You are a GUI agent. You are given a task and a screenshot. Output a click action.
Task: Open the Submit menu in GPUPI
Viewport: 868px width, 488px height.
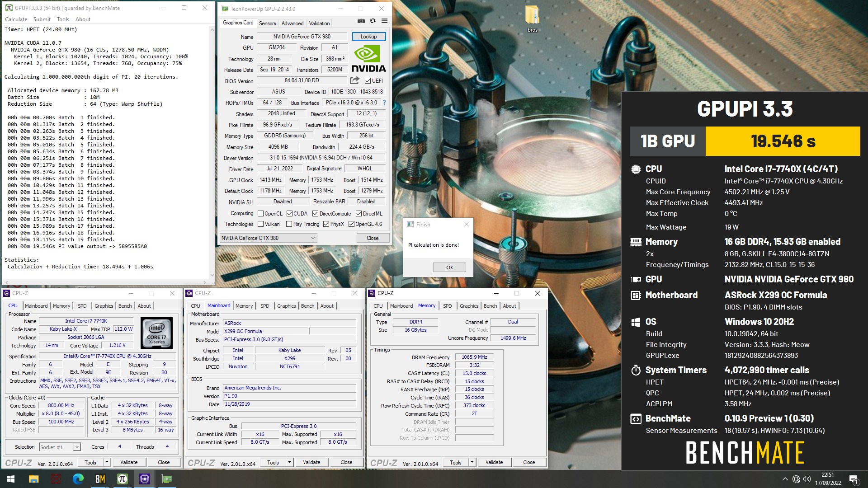pos(42,19)
